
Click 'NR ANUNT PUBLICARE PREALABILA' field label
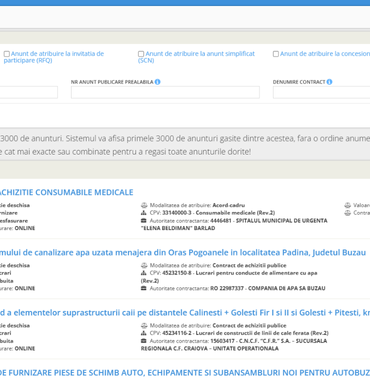(x=112, y=82)
